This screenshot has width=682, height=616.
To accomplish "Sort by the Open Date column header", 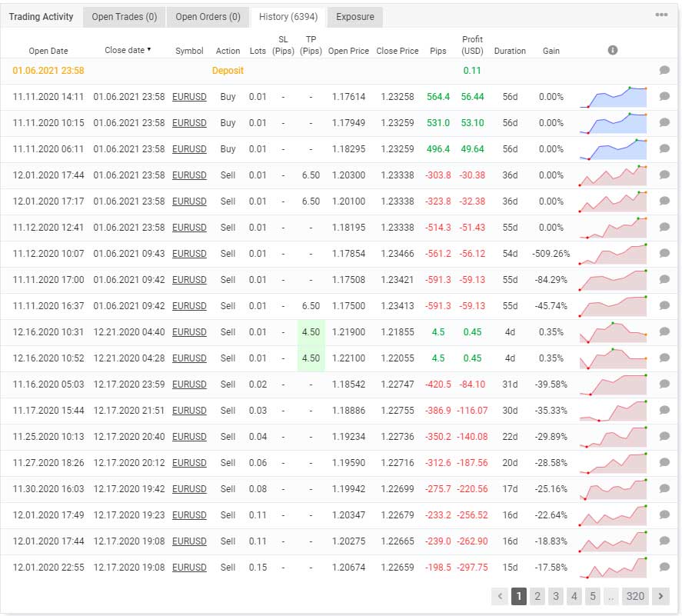I will pos(48,51).
